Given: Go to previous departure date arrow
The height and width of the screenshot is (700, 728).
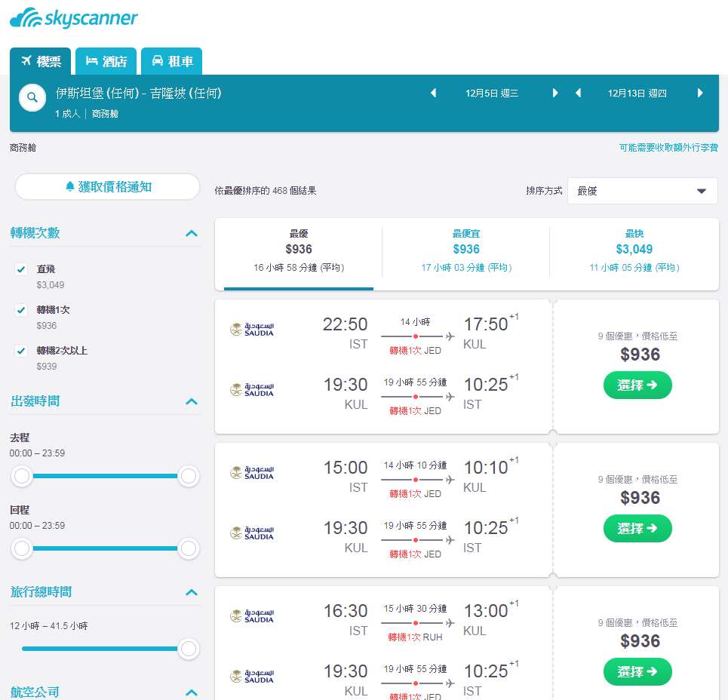Looking at the screenshot, I should point(433,93).
